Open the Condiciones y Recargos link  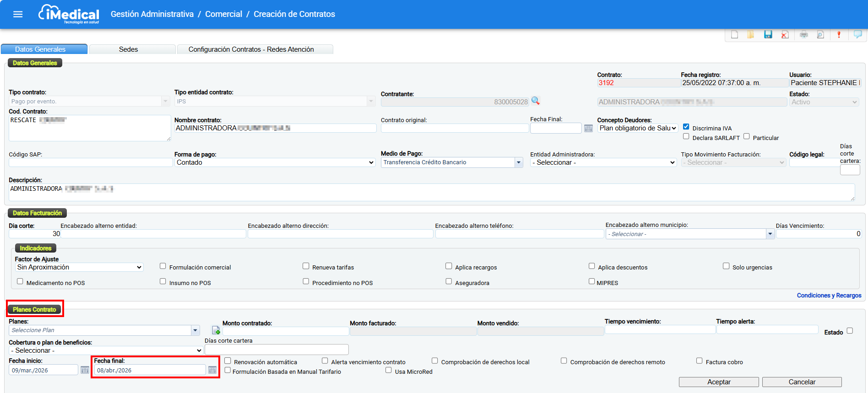[829, 296]
